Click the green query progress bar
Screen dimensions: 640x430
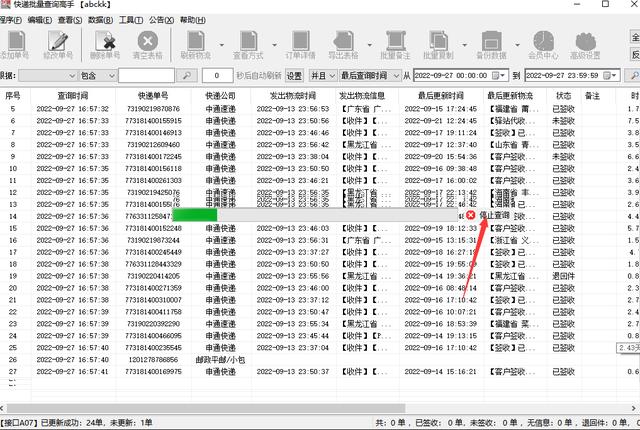195,215
